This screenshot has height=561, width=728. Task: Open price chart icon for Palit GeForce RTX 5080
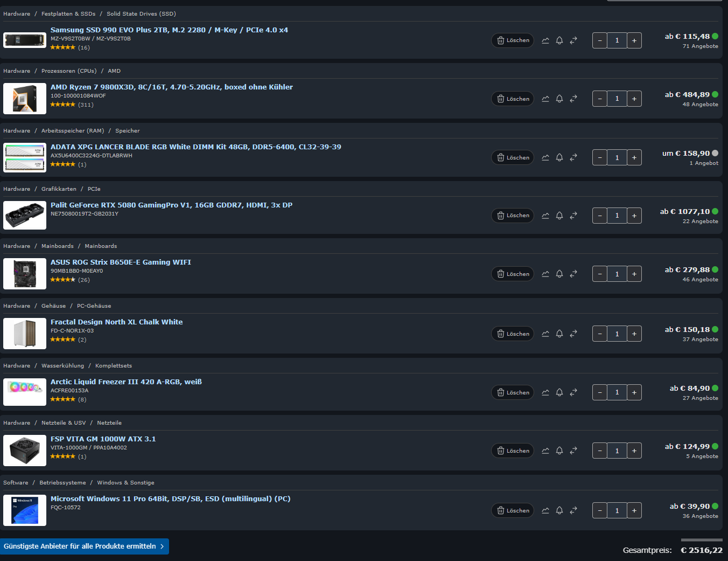[x=545, y=216]
